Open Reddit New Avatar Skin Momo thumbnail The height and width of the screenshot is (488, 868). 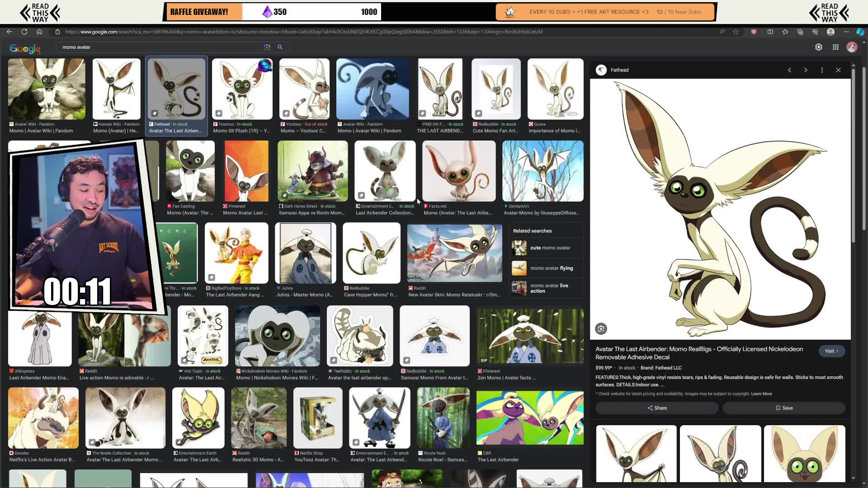pos(454,253)
